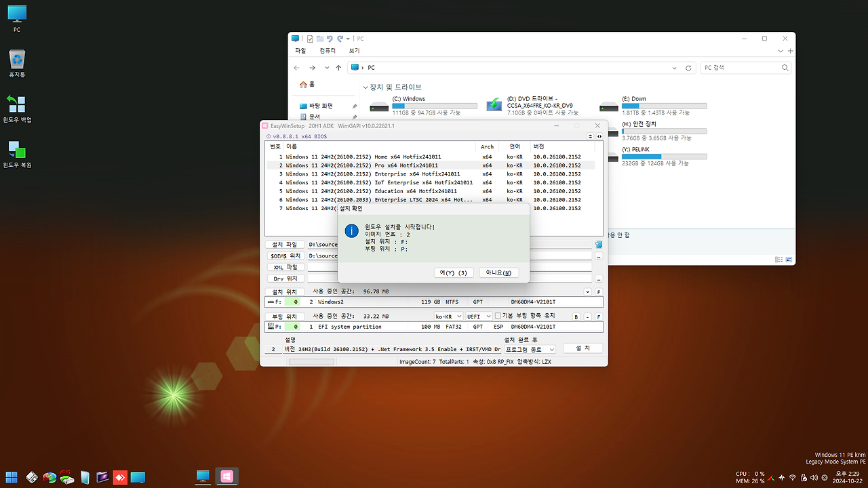Expand Explorer address bar history dropdown
The image size is (868, 488).
[x=674, y=68]
